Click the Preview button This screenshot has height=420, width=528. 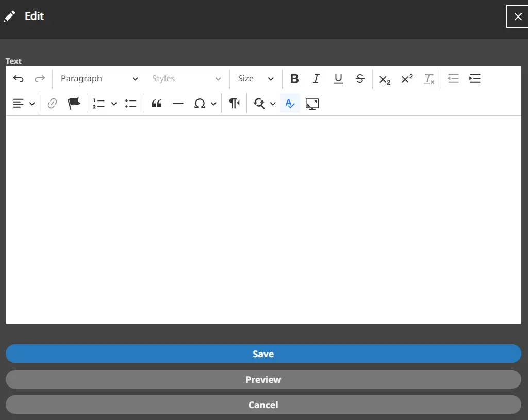[263, 380]
